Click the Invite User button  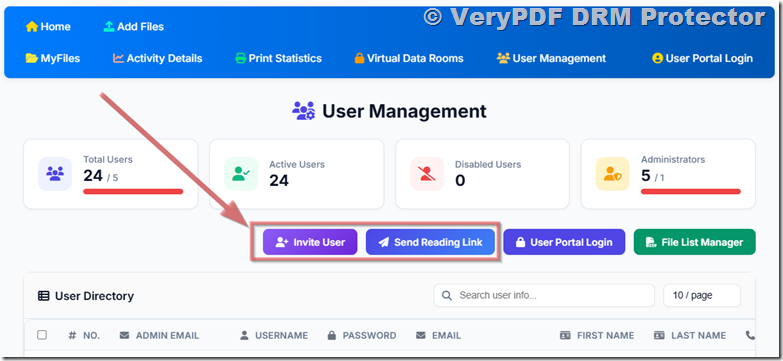click(310, 242)
